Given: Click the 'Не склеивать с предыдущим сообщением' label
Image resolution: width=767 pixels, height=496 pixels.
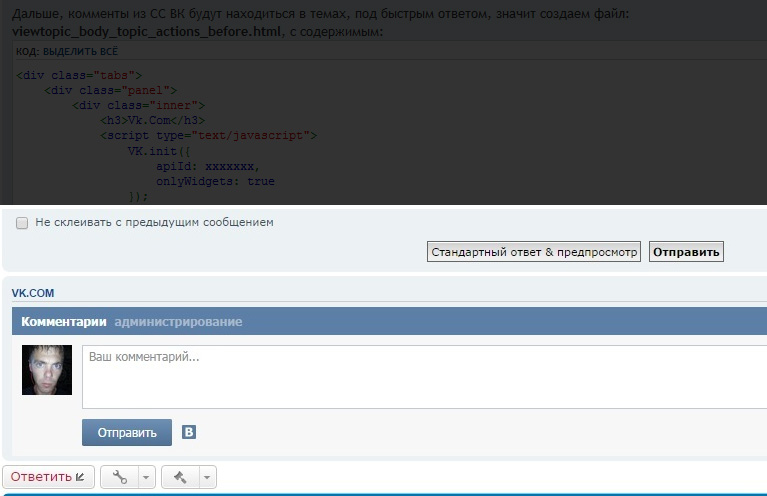Looking at the screenshot, I should (x=154, y=223).
